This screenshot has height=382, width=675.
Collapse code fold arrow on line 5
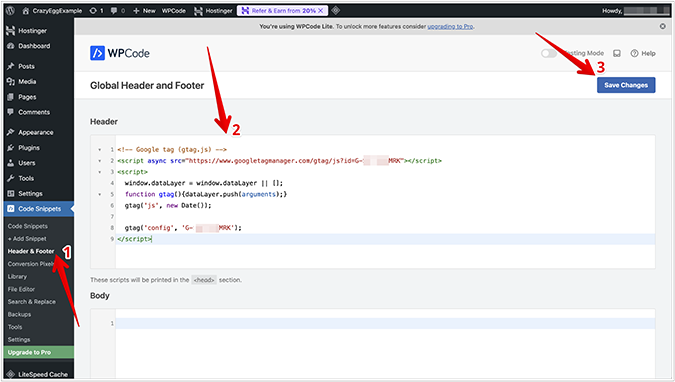tap(99, 195)
